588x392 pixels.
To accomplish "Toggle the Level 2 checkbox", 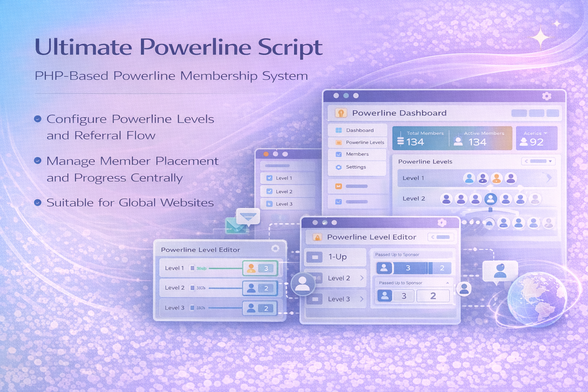I will (269, 191).
